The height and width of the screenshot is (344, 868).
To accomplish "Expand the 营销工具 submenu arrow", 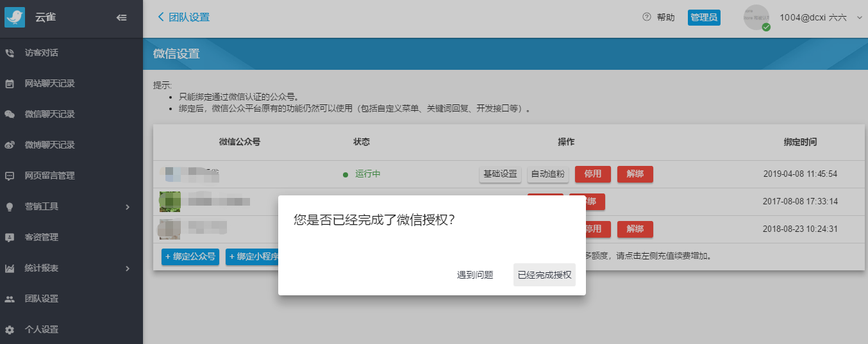I will 127,206.
